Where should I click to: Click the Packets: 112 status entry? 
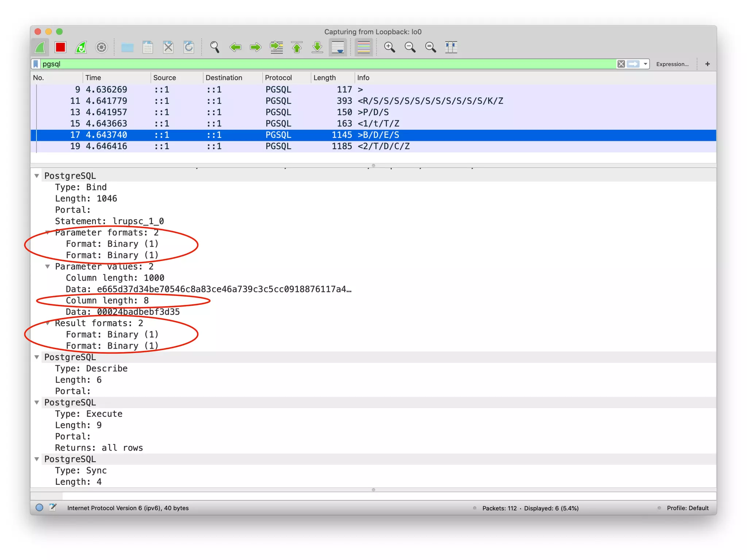point(499,508)
